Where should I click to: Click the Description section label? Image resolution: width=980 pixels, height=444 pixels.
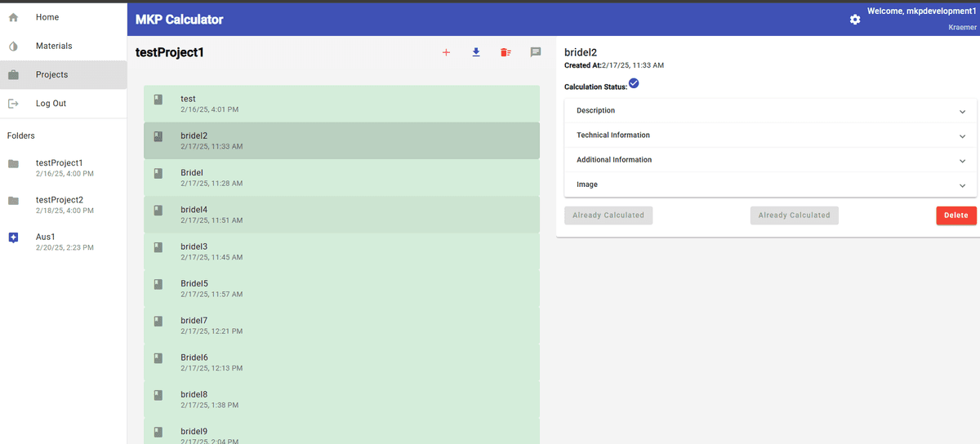click(596, 111)
